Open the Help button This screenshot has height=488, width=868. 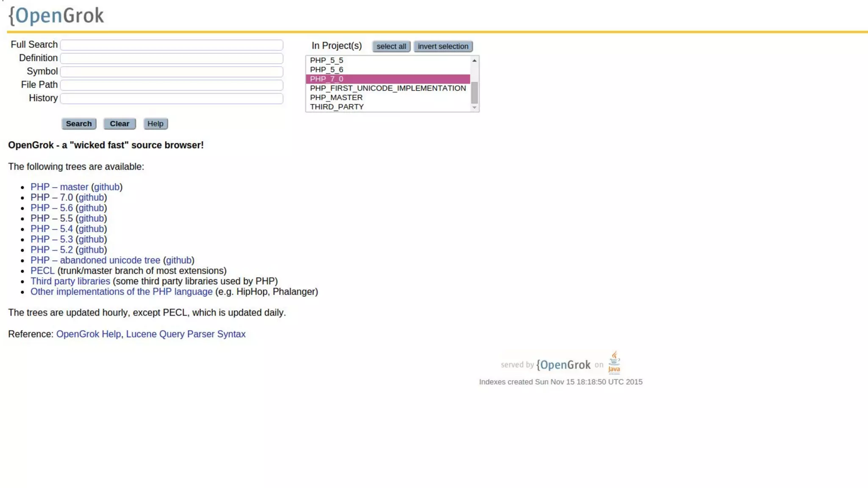pyautogui.click(x=155, y=124)
